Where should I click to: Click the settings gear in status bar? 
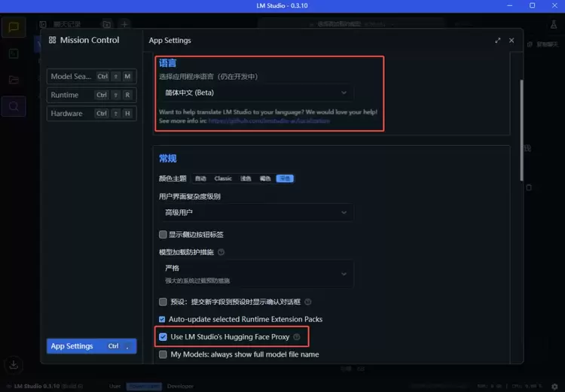coord(554,385)
